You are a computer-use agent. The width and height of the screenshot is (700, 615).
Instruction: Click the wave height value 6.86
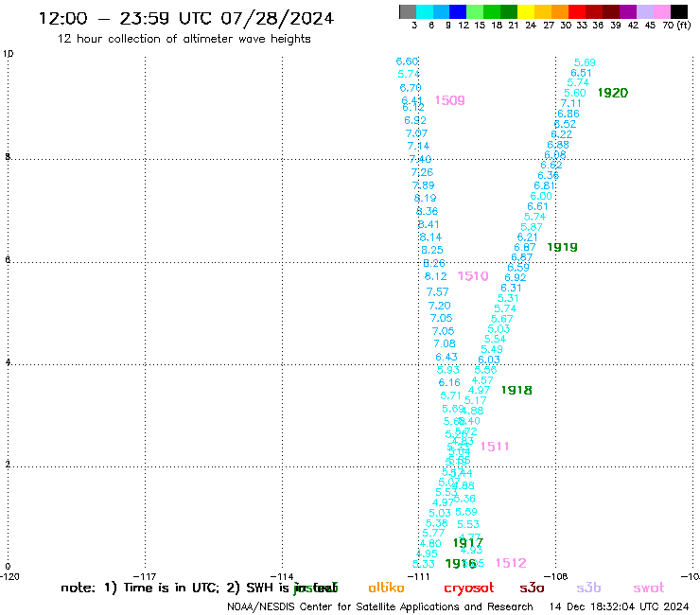point(569,114)
